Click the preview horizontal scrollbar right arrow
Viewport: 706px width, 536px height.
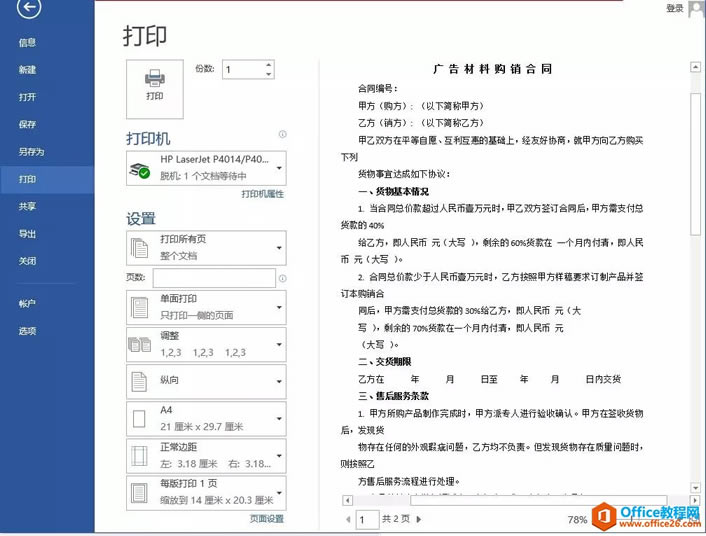696,500
